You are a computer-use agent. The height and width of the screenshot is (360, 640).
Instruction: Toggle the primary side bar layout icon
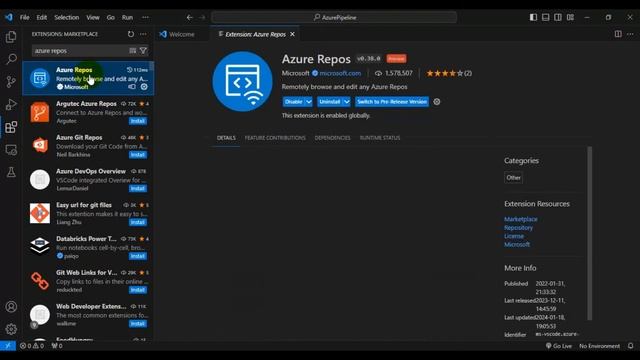point(533,17)
